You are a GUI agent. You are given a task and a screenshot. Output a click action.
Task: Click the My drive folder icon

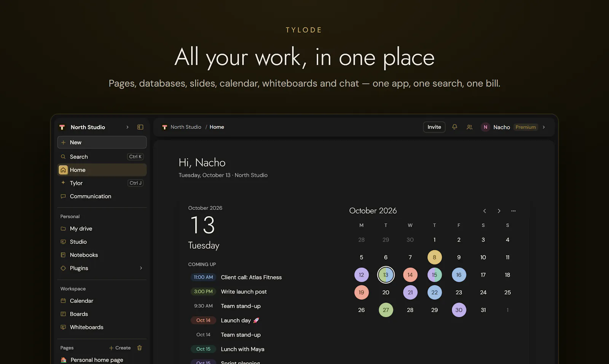pyautogui.click(x=63, y=229)
